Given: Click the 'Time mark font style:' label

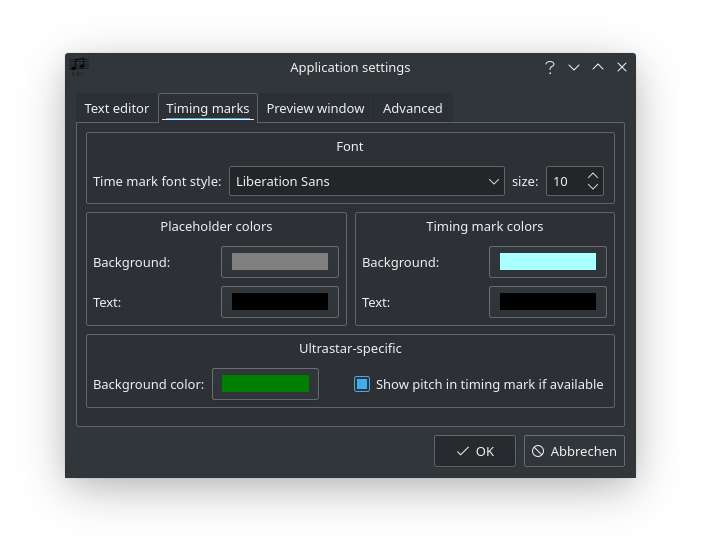Looking at the screenshot, I should click(157, 182).
